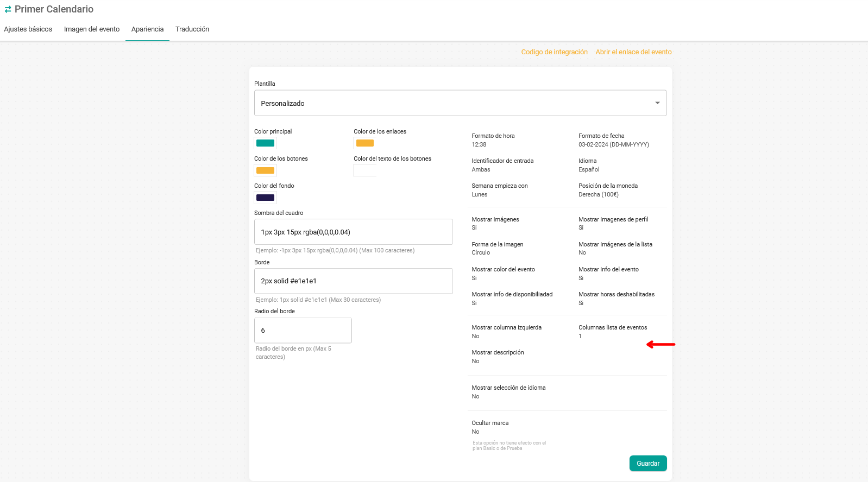Open the Color de los enlaces swatch
Image resolution: width=868 pixels, height=482 pixels.
tap(365, 143)
